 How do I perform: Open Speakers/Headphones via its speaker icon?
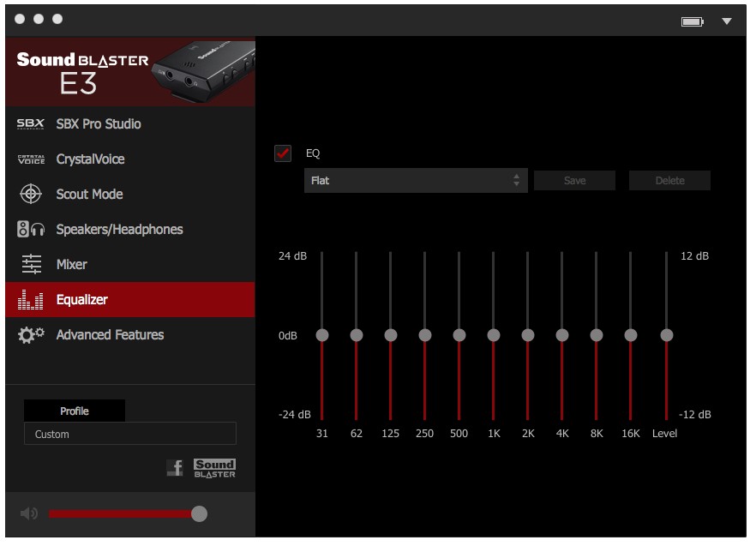pos(30,230)
